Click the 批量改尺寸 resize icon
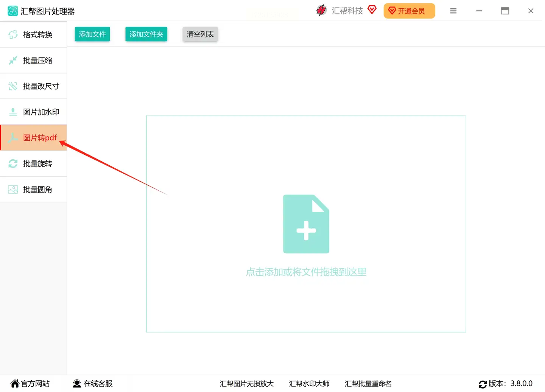545x392 pixels. coord(13,86)
